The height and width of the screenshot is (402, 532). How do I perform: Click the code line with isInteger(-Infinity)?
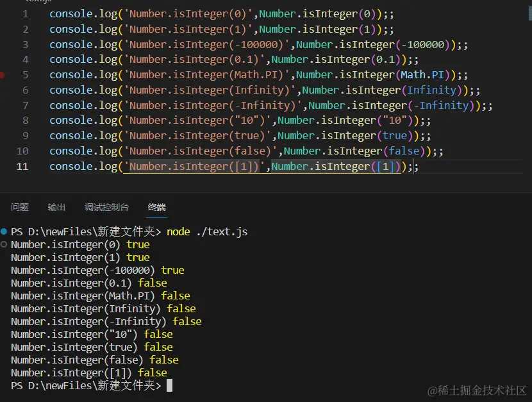[270, 106]
